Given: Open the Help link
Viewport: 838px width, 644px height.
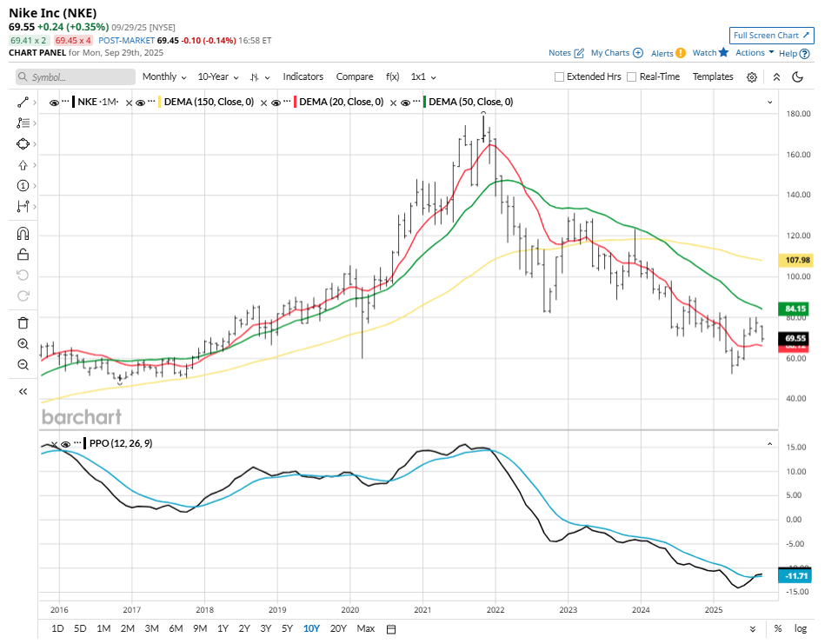Looking at the screenshot, I should pos(795,53).
